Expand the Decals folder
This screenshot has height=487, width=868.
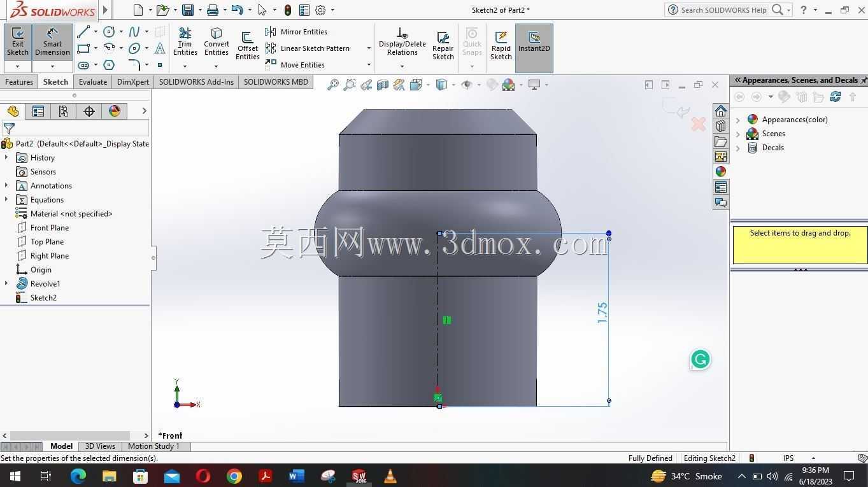[x=738, y=148]
